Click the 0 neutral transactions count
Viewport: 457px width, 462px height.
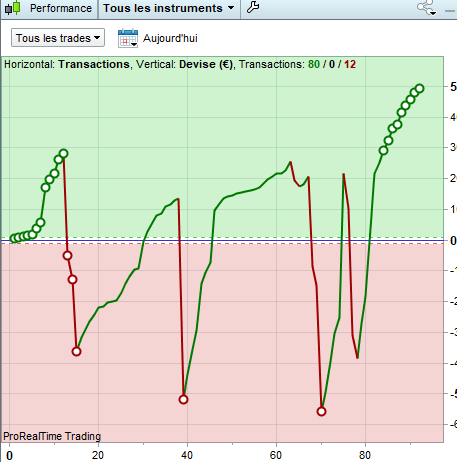pos(332,64)
